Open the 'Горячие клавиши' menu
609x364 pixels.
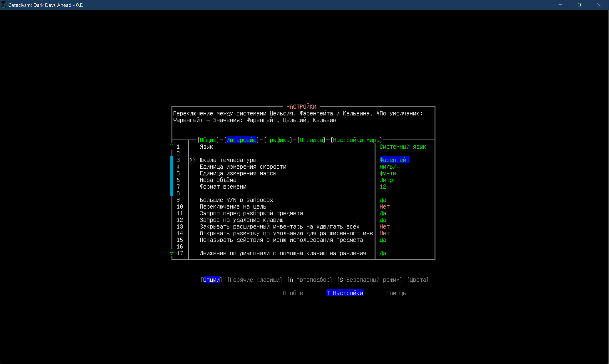255,280
